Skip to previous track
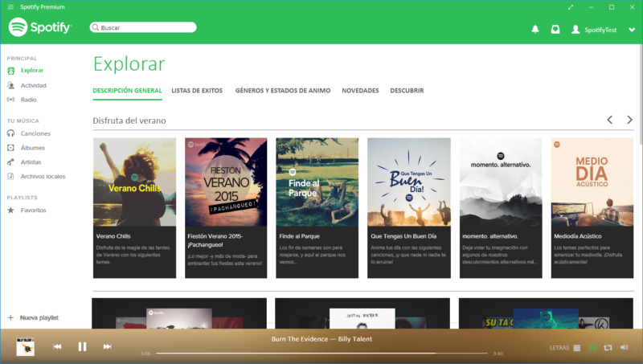 pyautogui.click(x=57, y=347)
